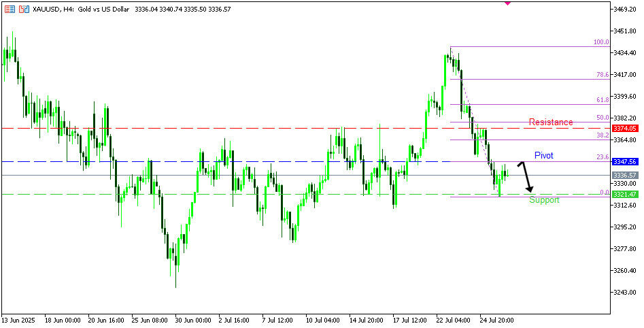Click the 22 Jul 04:00 time axis label

pos(454,318)
